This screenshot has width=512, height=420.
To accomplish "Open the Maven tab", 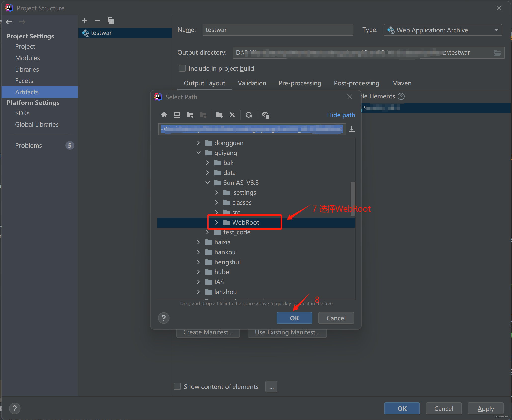I will tap(401, 83).
